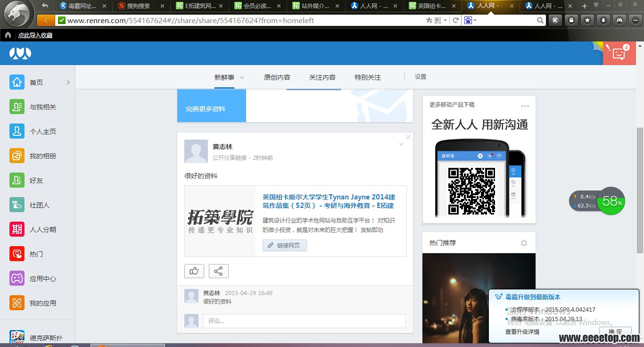This screenshot has height=347, width=644.
Task: Open the lock icon in browser toolbar
Action: pyautogui.click(x=571, y=20)
